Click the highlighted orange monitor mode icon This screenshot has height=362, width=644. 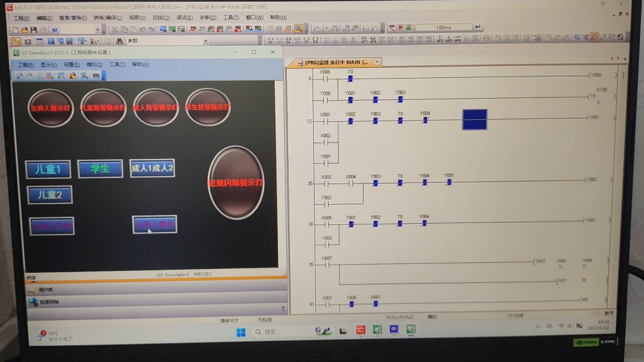pyautogui.click(x=594, y=37)
